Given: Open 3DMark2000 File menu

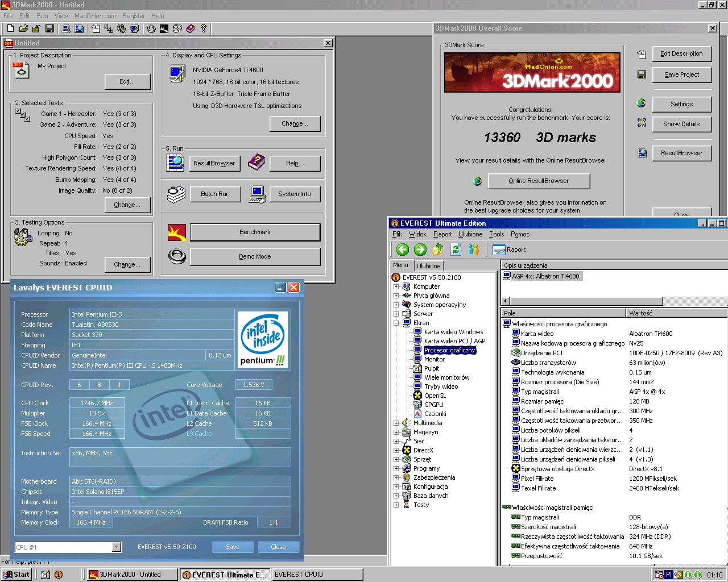Looking at the screenshot, I should [8, 16].
